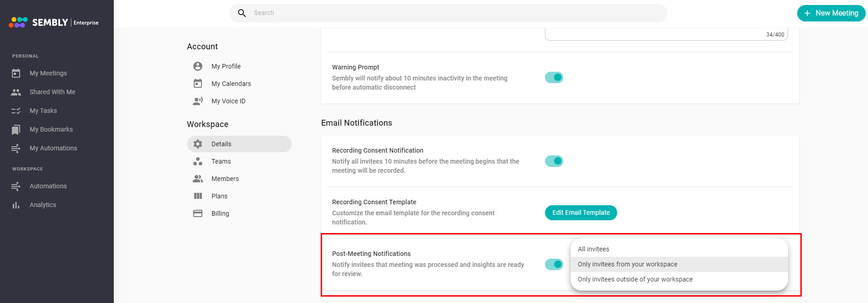Start a New Meeting
The width and height of the screenshot is (868, 303).
831,13
